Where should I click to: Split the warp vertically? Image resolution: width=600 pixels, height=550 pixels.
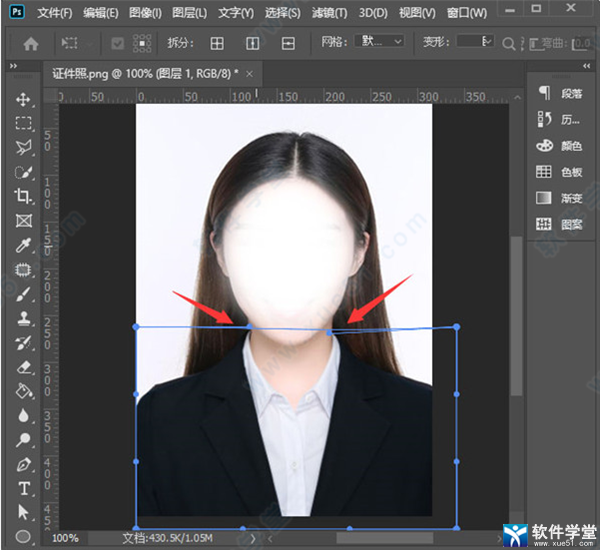253,44
